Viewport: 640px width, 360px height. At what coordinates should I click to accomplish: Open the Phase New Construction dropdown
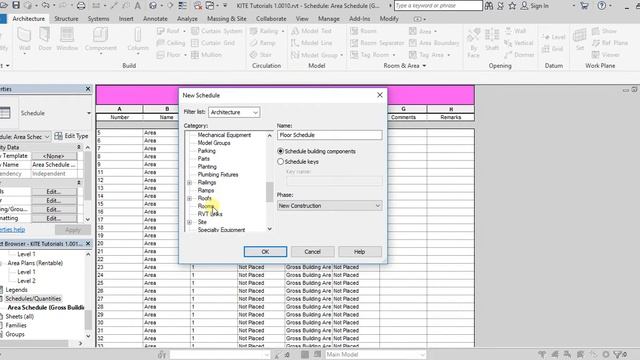coord(329,206)
